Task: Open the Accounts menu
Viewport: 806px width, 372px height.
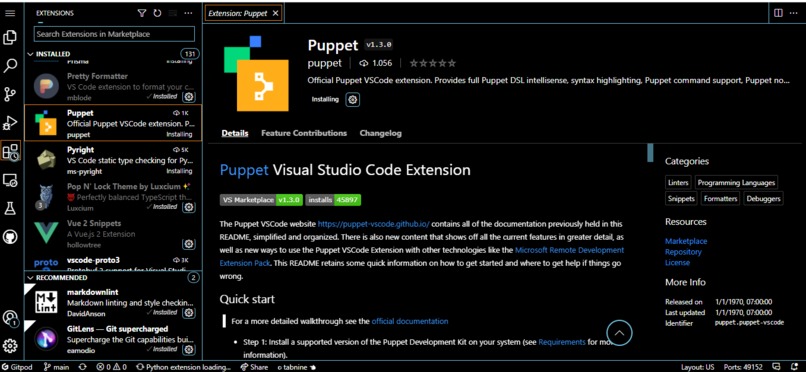Action: [x=10, y=318]
